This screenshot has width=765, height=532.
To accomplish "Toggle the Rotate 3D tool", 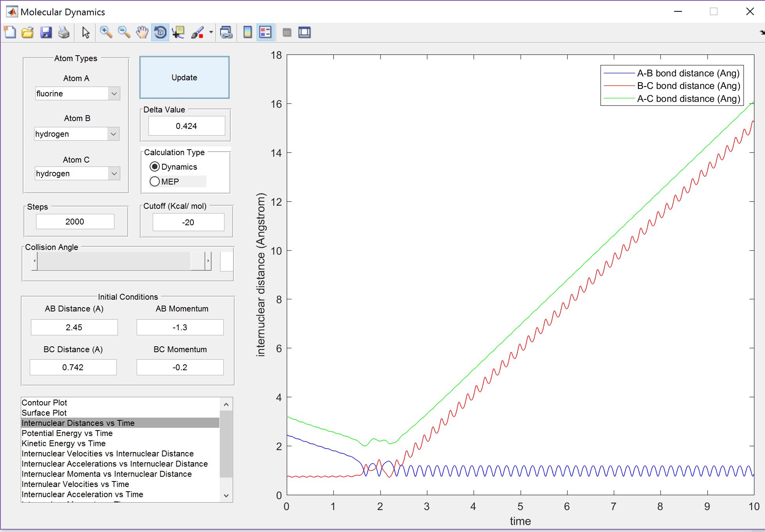I will pos(160,33).
